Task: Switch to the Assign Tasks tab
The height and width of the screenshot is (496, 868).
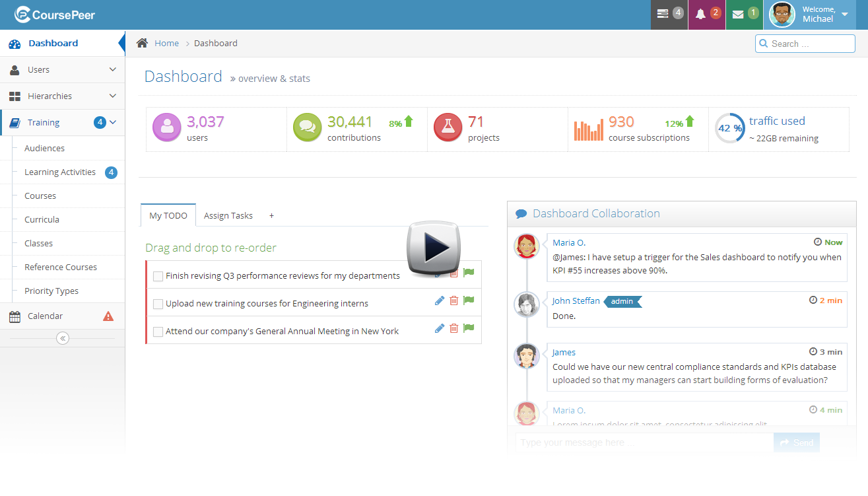Action: [228, 215]
